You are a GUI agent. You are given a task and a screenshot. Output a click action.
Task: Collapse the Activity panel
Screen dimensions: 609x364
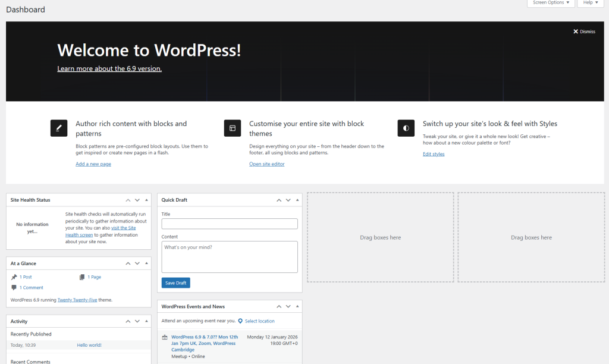(x=146, y=322)
